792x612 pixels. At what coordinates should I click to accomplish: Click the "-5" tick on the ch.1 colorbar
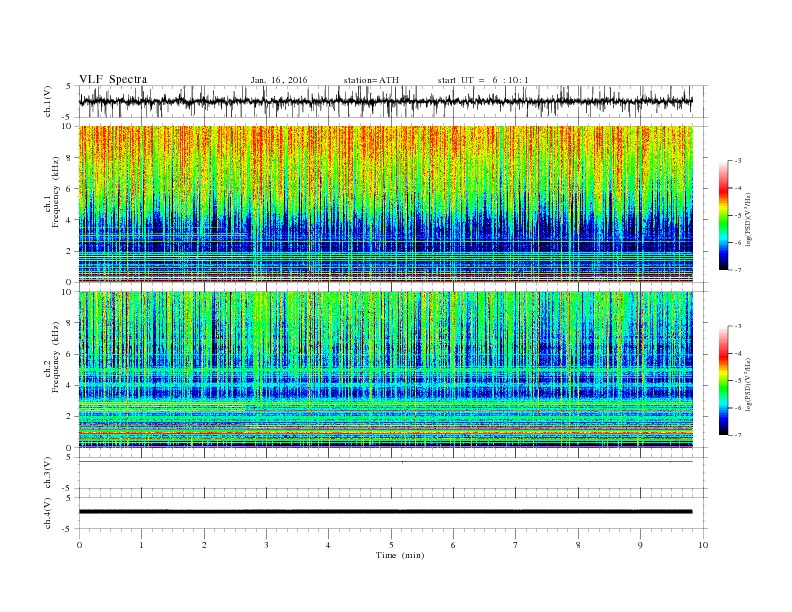738,216
